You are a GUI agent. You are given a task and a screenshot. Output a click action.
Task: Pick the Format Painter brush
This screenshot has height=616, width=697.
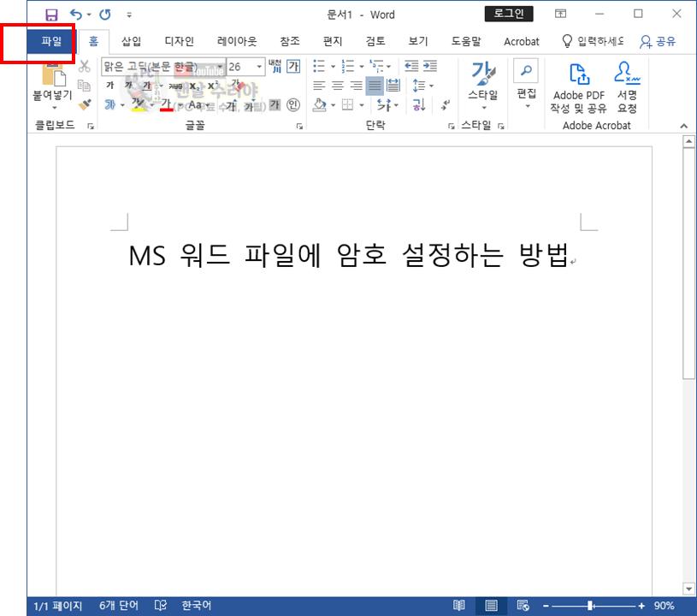(84, 104)
